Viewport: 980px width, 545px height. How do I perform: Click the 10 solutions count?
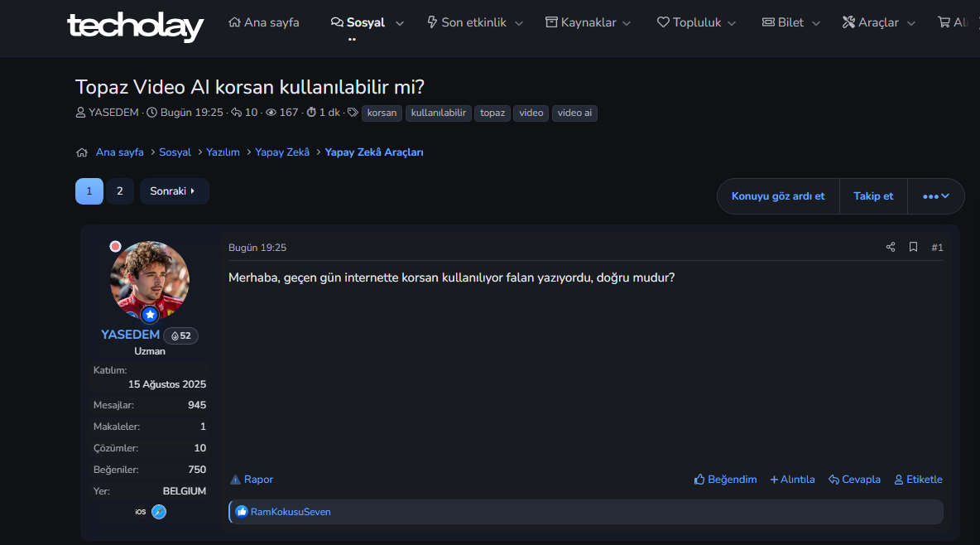tap(200, 448)
